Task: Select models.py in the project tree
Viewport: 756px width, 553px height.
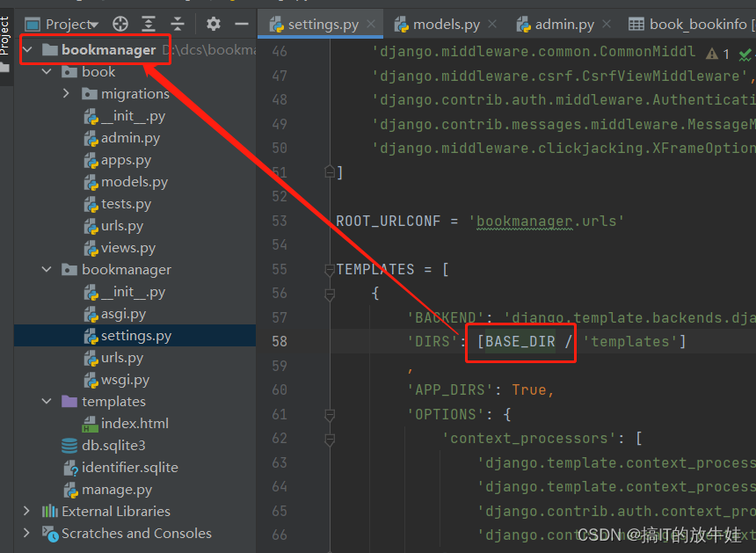Action: click(x=134, y=182)
